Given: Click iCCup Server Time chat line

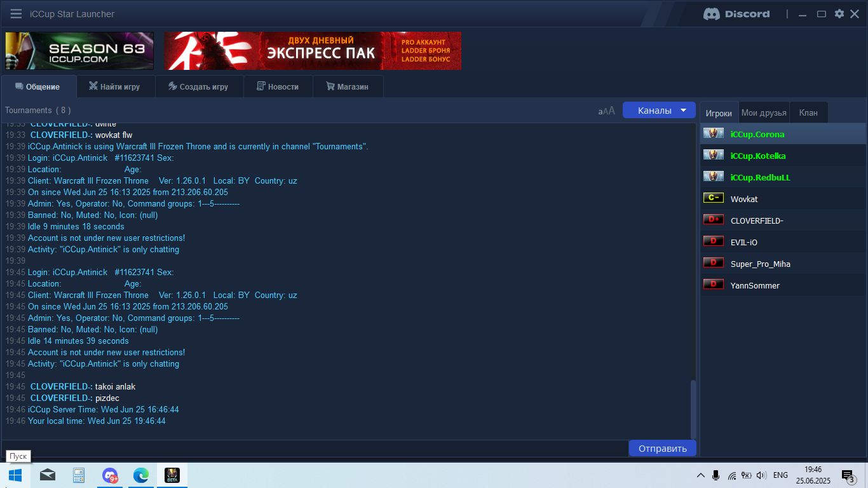Looking at the screenshot, I should coord(104,409).
